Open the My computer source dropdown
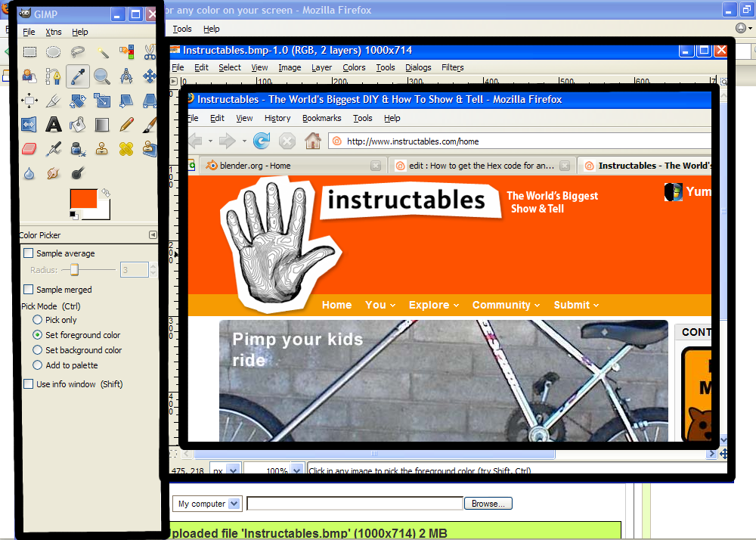The image size is (756, 540). click(207, 504)
